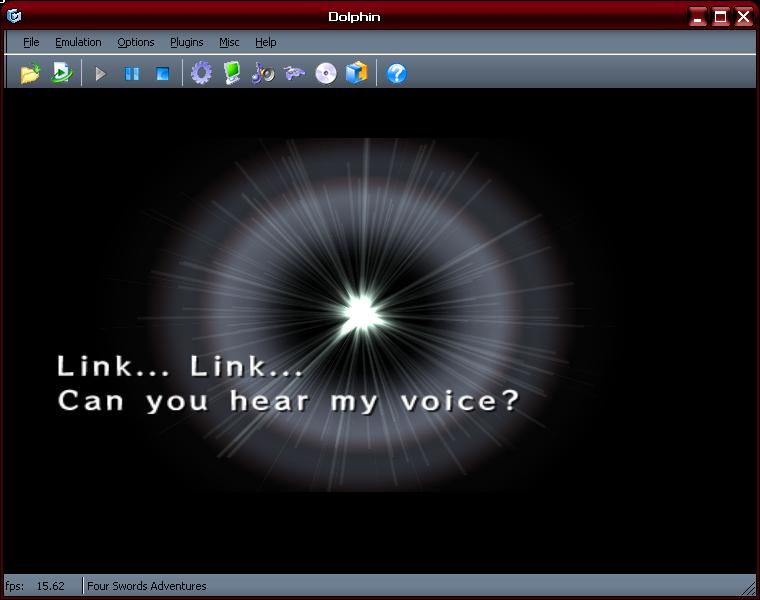Click the window resize grip corner
Screen dimensions: 760x600
tap(749, 589)
